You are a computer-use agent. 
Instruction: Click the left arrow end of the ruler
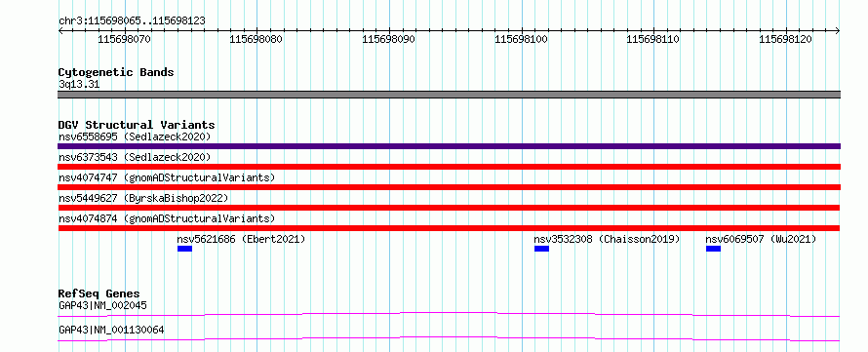pyautogui.click(x=60, y=30)
